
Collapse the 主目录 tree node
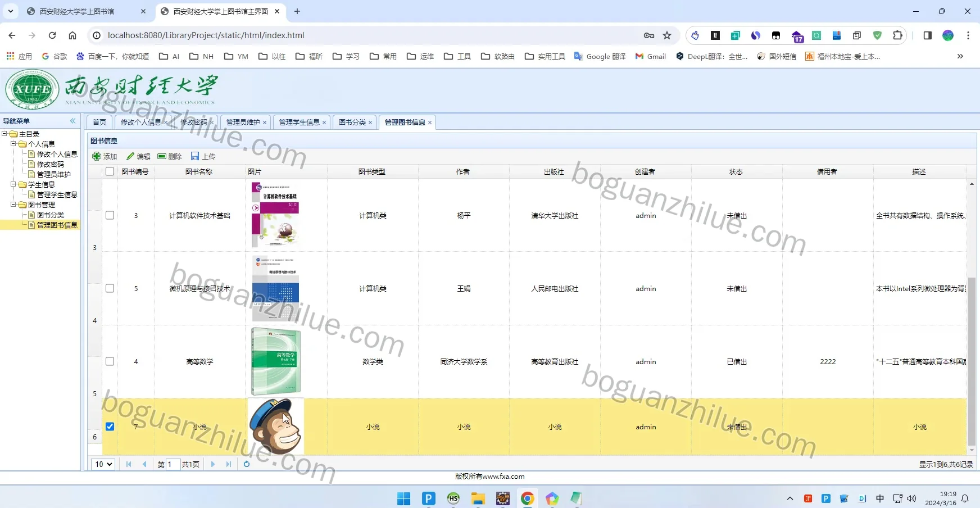4,134
